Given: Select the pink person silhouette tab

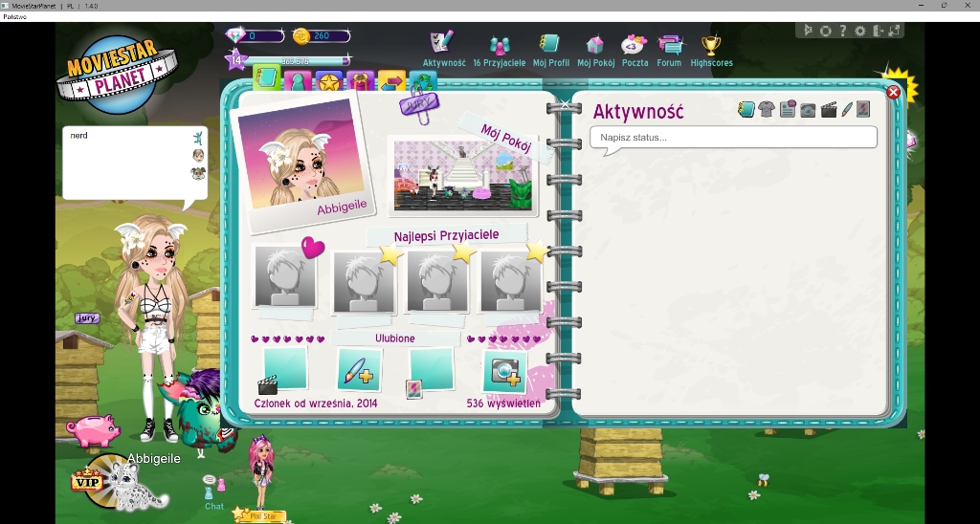Looking at the screenshot, I should (298, 81).
